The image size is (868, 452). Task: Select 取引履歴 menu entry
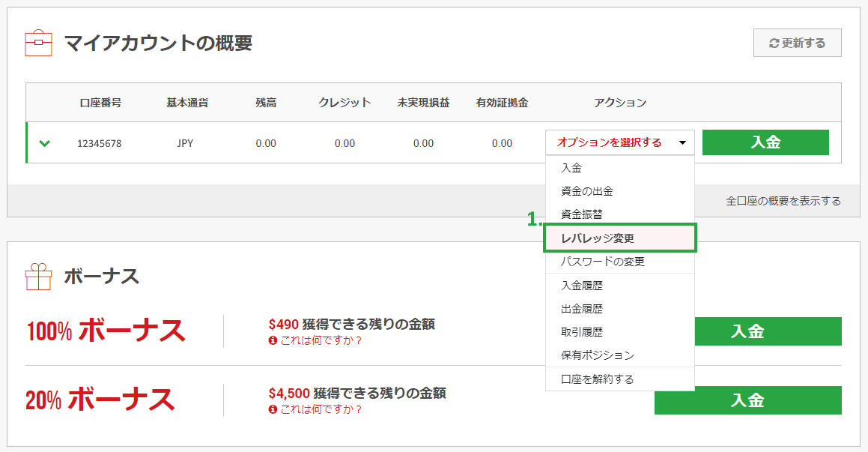click(x=582, y=332)
